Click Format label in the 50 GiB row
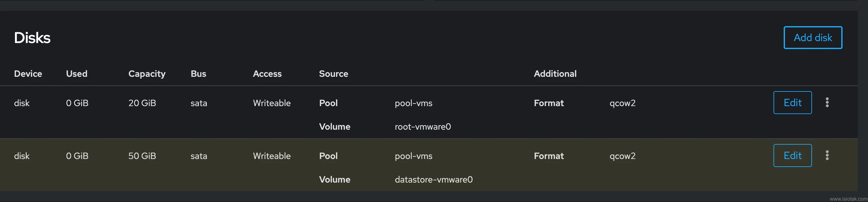 549,156
